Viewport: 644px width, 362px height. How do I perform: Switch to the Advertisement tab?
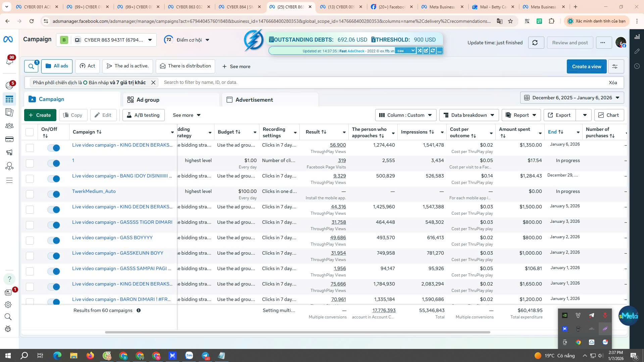[270, 100]
